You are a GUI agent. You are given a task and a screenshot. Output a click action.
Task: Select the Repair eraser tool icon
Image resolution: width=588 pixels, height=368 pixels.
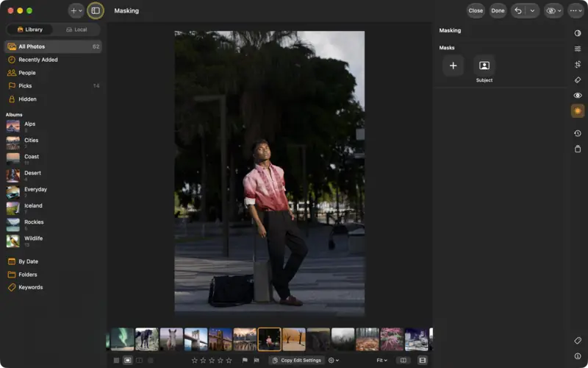(578, 80)
